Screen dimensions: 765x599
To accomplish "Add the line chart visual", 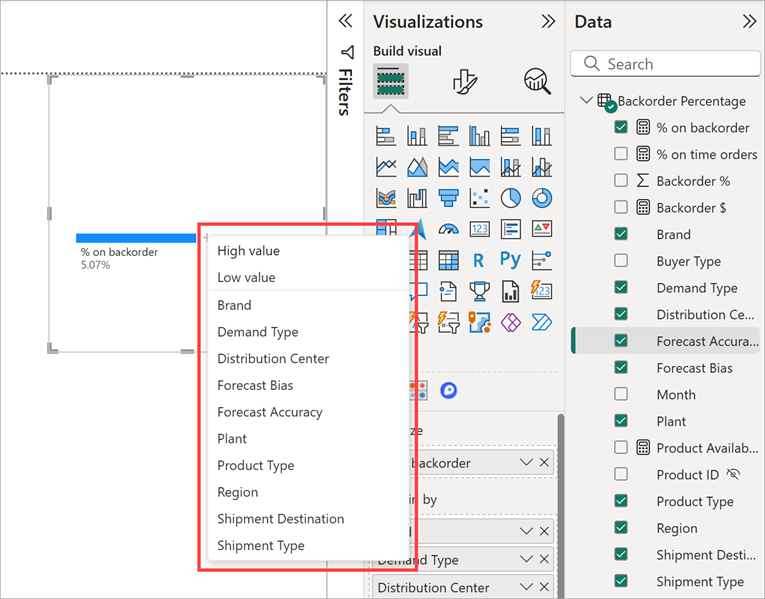I will [386, 167].
